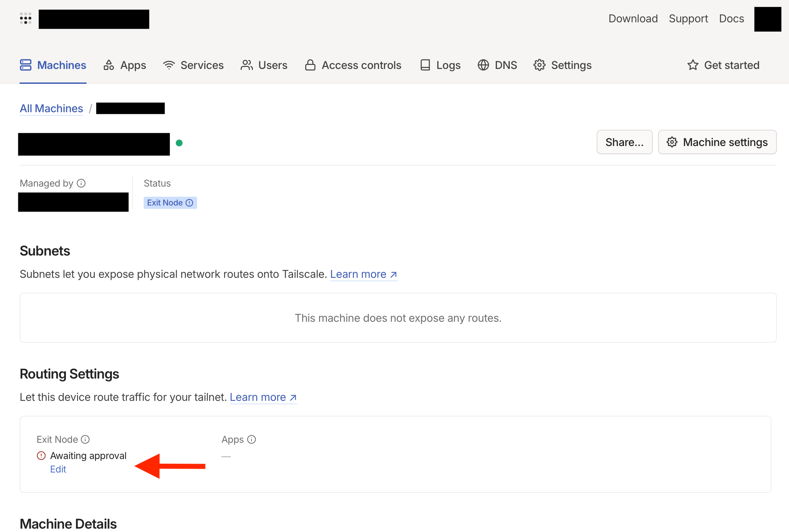Open the Support menu item
Screen dimensions: 789x532
[688, 19]
